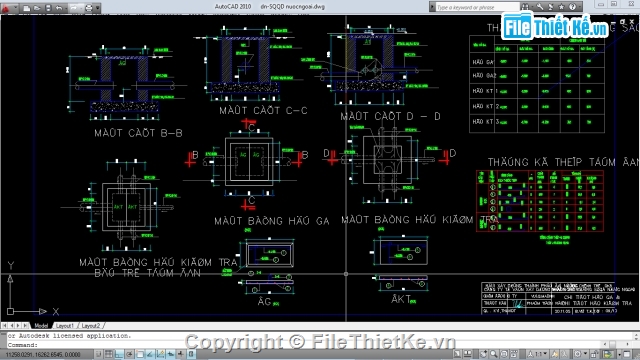Toggle Ortho Mode in status bar

[x=119, y=354]
